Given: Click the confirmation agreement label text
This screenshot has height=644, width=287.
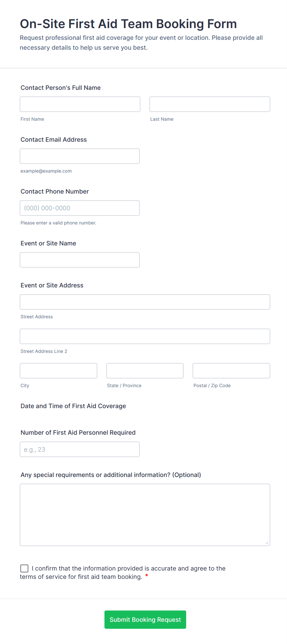Looking at the screenshot, I should click(128, 568).
